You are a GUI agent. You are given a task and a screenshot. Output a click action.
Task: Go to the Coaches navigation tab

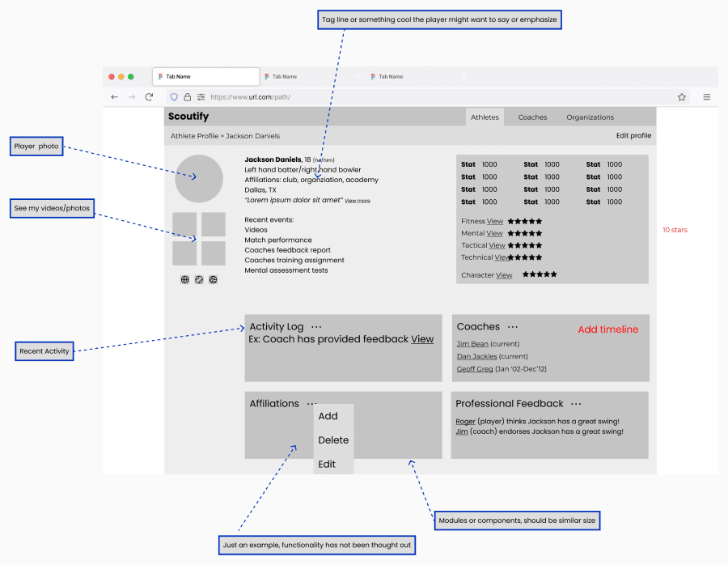(532, 117)
